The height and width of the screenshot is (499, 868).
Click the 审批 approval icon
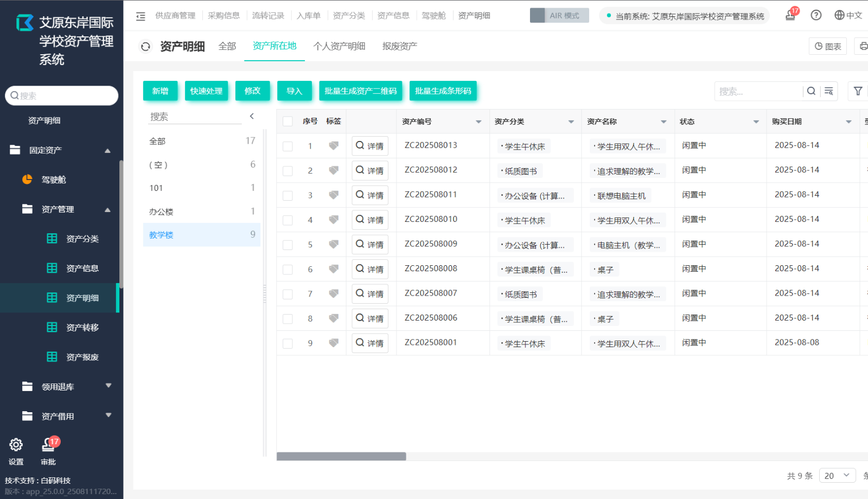point(48,445)
